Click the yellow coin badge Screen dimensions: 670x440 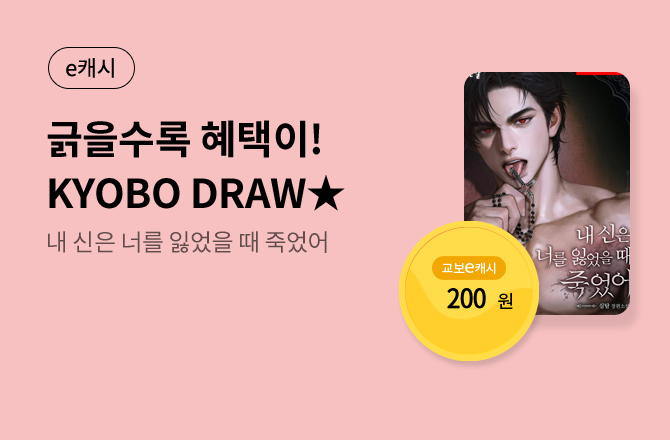pos(469,291)
